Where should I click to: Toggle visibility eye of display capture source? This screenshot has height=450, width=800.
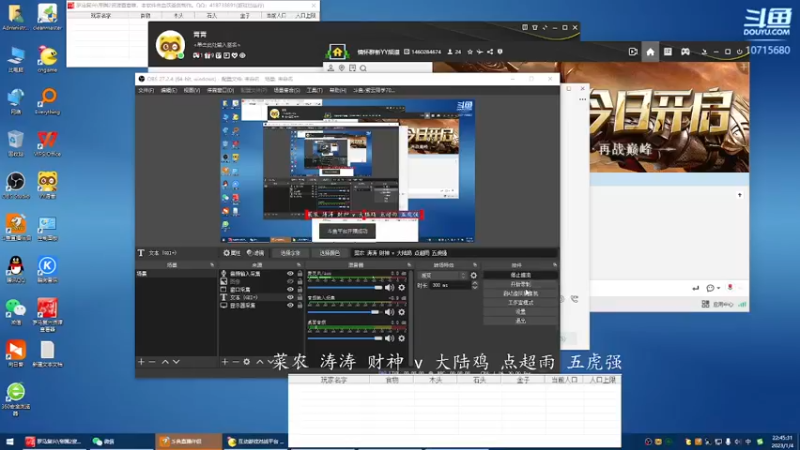pos(290,306)
